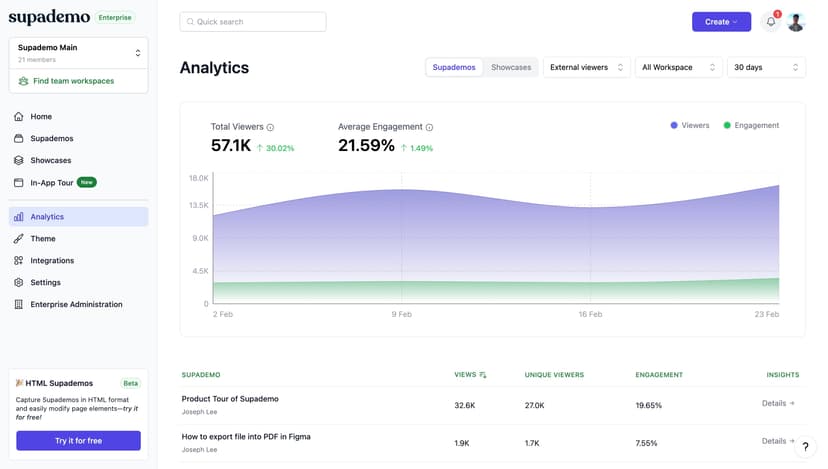
Task: Click the 7.55% engagement cell
Action: click(646, 443)
